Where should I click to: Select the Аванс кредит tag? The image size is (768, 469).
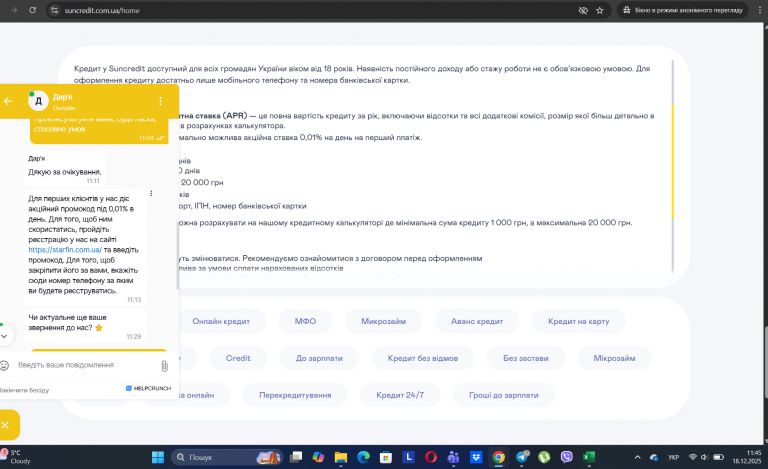(x=477, y=321)
